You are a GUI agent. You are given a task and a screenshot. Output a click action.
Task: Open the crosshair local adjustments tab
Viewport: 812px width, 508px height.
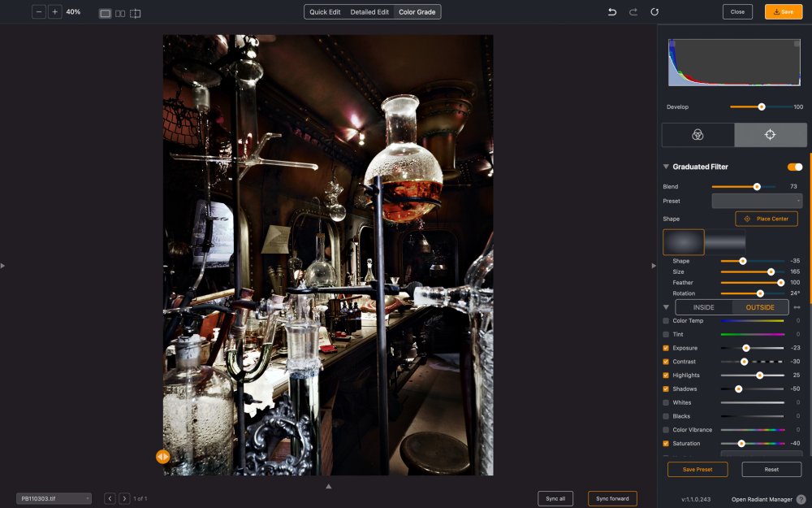[x=770, y=135]
